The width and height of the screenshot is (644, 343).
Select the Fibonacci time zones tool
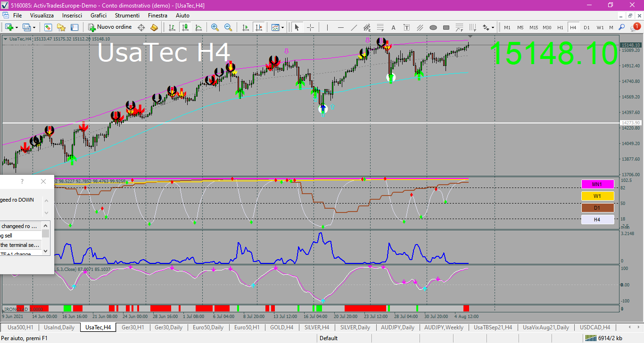(473, 27)
